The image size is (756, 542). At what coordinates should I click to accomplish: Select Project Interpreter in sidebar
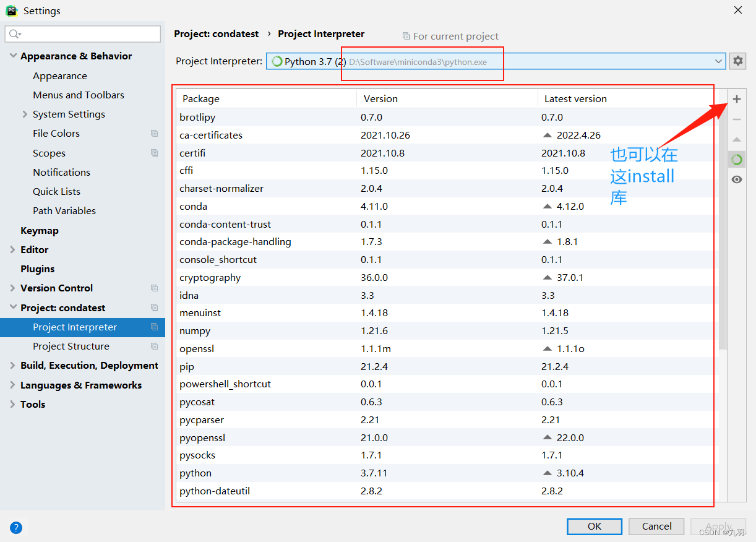(x=82, y=327)
